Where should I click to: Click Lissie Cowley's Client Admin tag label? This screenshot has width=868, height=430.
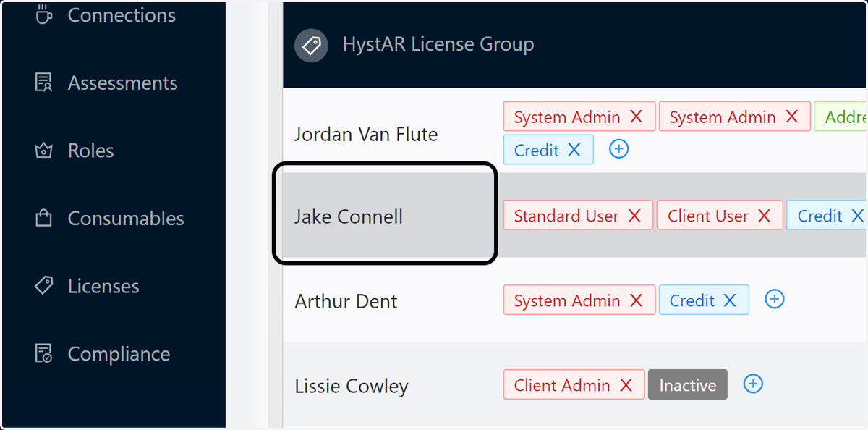[x=562, y=385]
